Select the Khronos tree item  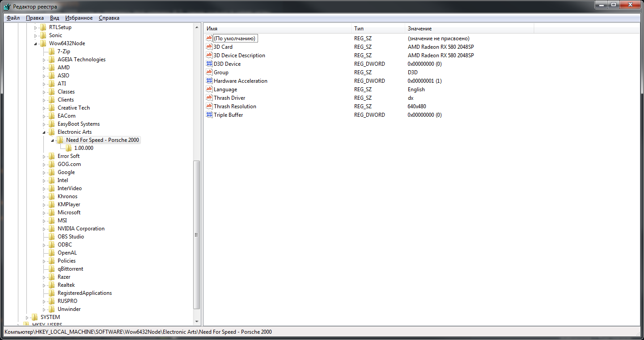pos(68,196)
